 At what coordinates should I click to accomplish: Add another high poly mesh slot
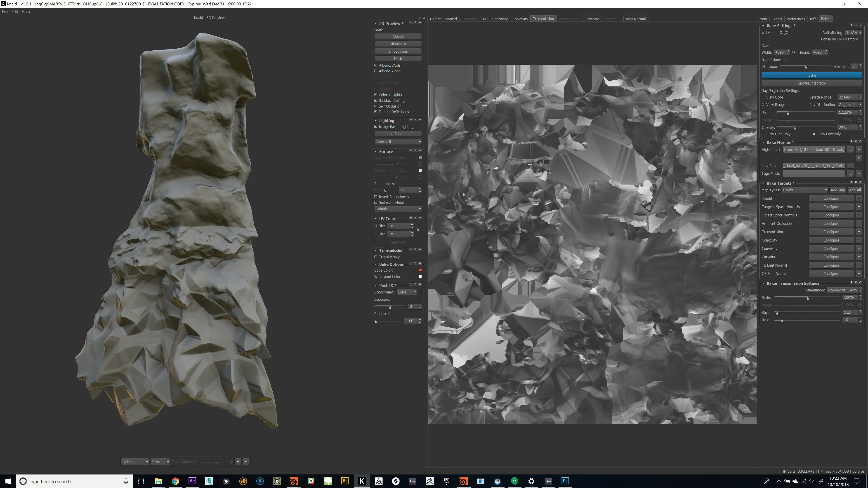tap(859, 158)
